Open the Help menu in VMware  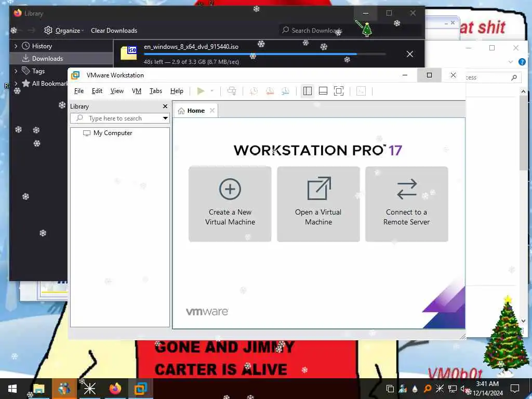tap(177, 91)
